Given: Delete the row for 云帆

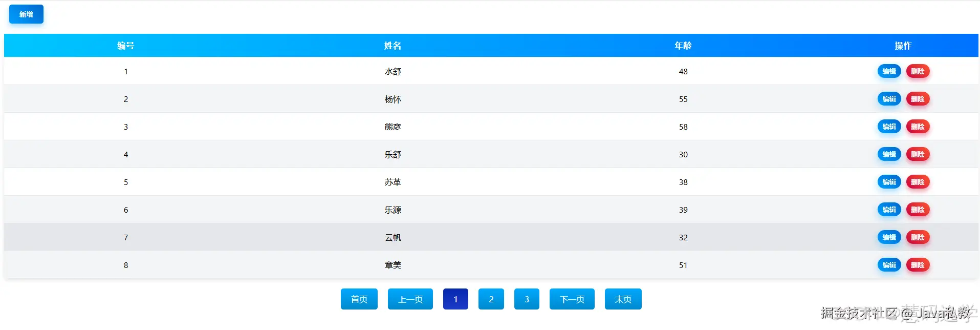Looking at the screenshot, I should [x=918, y=237].
